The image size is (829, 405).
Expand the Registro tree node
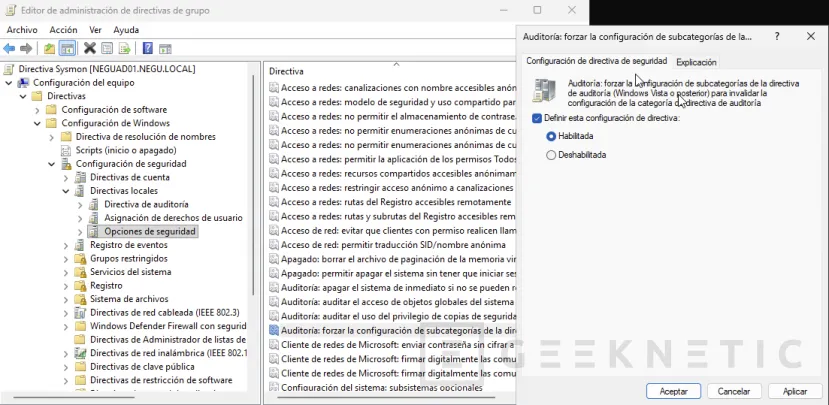(x=66, y=286)
